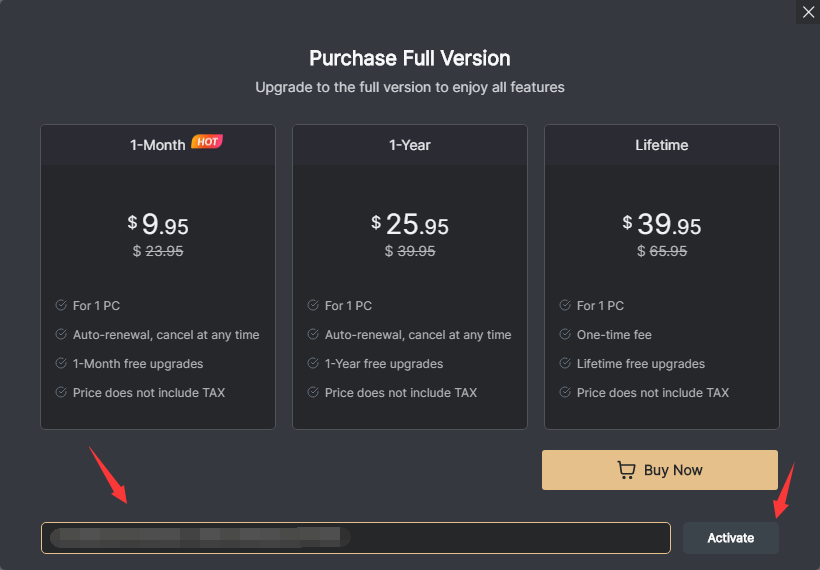Click check icon beside Lifetime free upgrades
820x570 pixels.
(x=565, y=364)
